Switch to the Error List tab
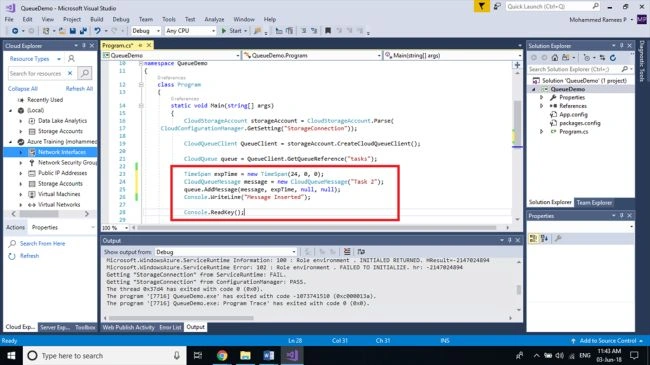This screenshot has height=365, width=650. point(170,327)
